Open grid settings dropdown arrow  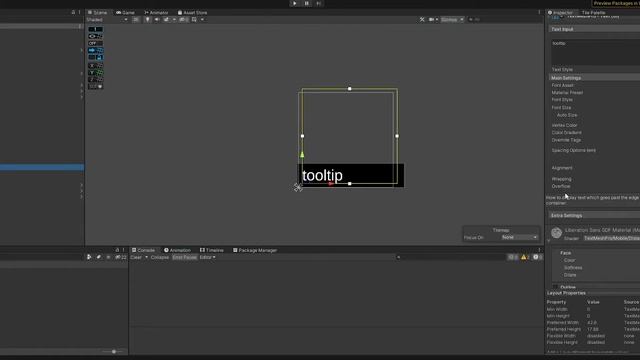(202, 20)
